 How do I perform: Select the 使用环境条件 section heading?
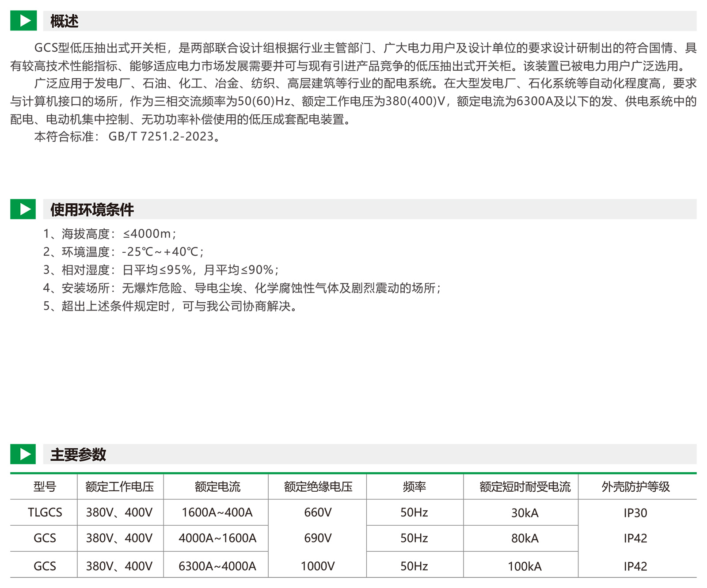pyautogui.click(x=92, y=210)
